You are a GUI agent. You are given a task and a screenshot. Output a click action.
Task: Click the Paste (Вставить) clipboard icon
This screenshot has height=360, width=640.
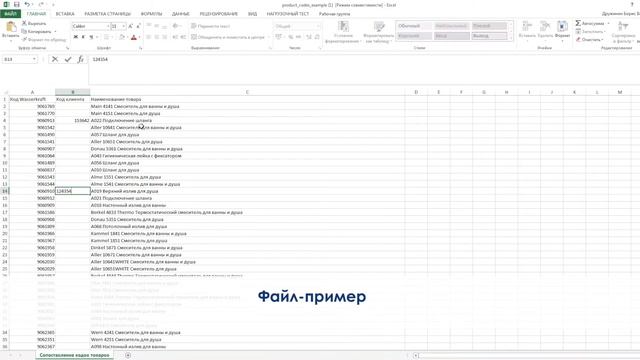(x=11, y=27)
